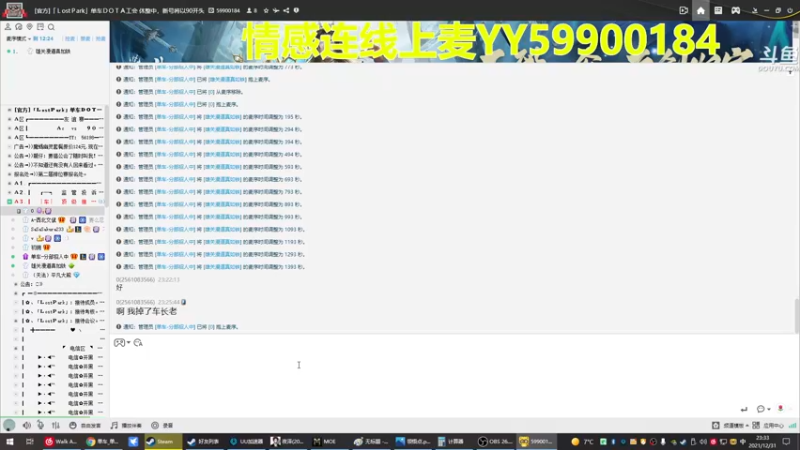Click the refresh circle icon in left panel toolbar
This screenshot has width=800, height=450.
pyautogui.click(x=19, y=27)
